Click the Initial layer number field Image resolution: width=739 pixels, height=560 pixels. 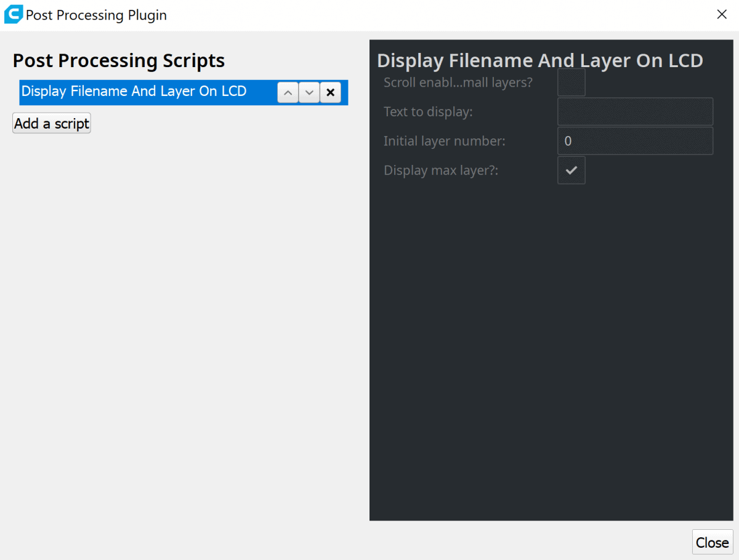pos(635,141)
